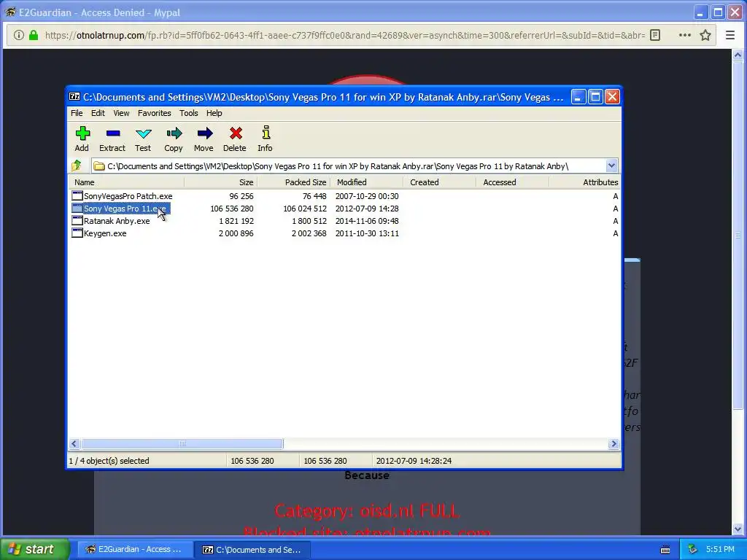747x560 pixels.
Task: Click the Extract toolbar icon
Action: pyautogui.click(x=113, y=133)
